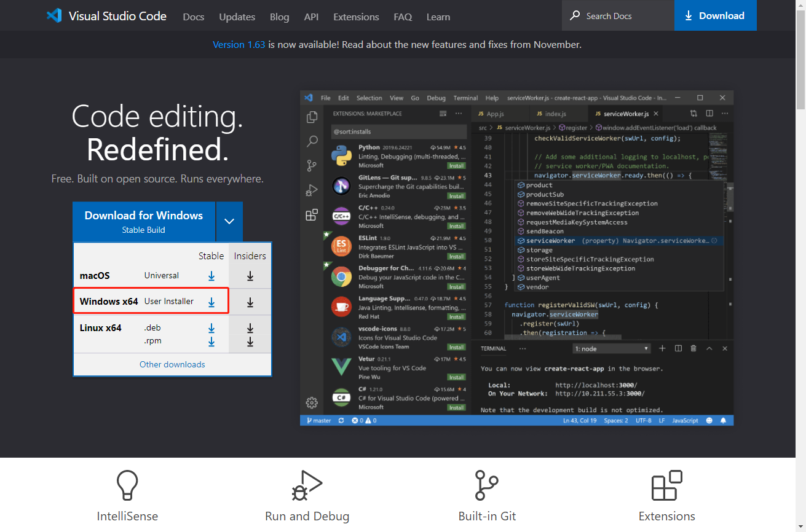Open the Other downloads link
The image size is (806, 532).
point(172,364)
